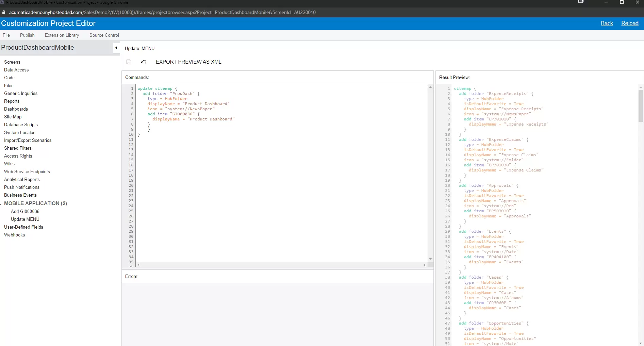This screenshot has width=644, height=346.
Task: Open the File menu
Action: point(6,35)
